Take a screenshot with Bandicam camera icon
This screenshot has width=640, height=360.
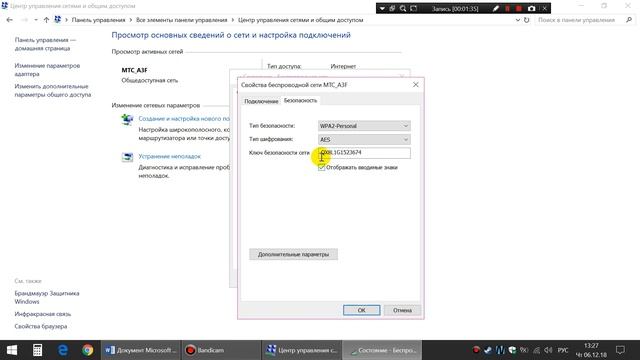[531, 8]
